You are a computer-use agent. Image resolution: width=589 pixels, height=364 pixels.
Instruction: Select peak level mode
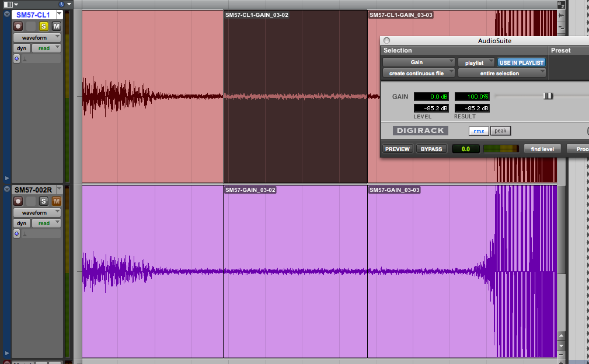(500, 131)
